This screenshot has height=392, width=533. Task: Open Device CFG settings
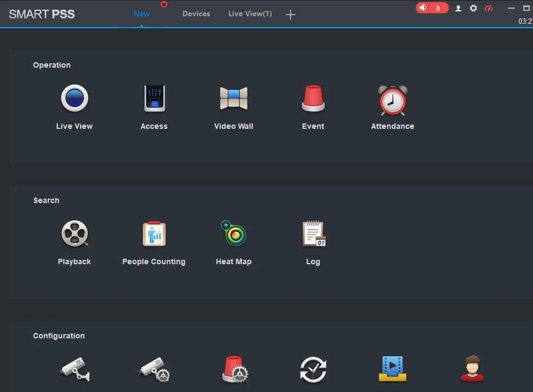154,369
